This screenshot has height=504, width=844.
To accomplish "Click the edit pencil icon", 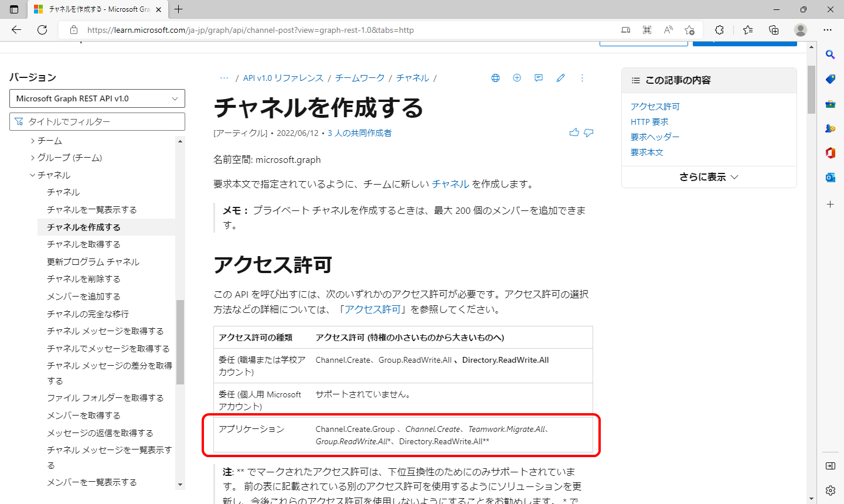I will click(561, 78).
